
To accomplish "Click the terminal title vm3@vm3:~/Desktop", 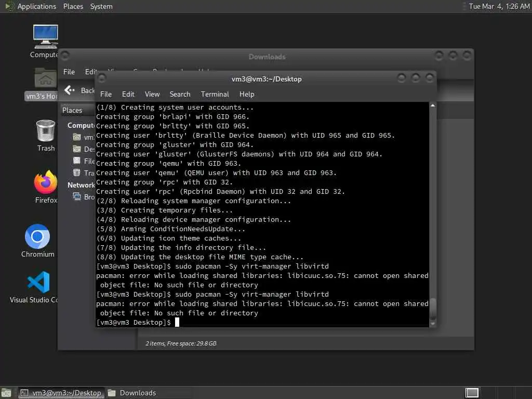I will (x=267, y=79).
